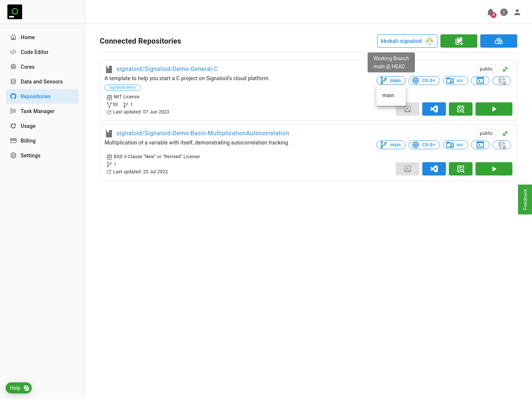This screenshot has width=532, height=399.
Task: Click the kkokali-signaloid account button
Action: (407, 41)
